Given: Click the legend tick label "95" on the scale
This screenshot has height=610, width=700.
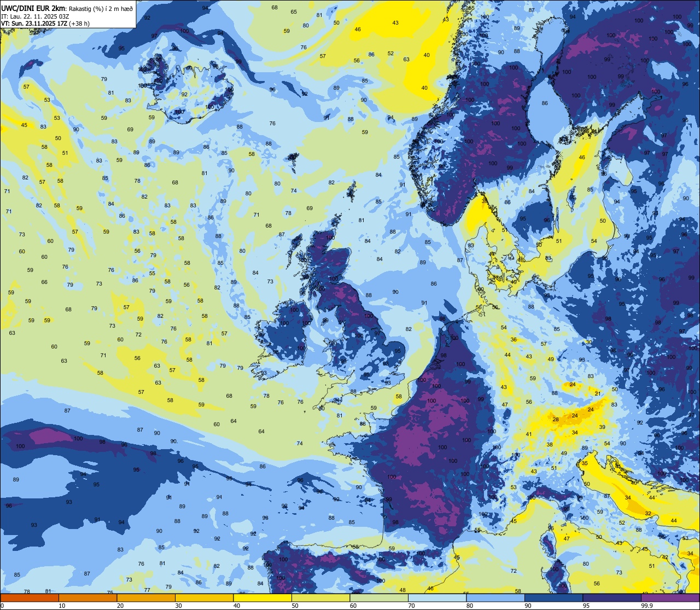Looking at the screenshot, I should 586,606.
